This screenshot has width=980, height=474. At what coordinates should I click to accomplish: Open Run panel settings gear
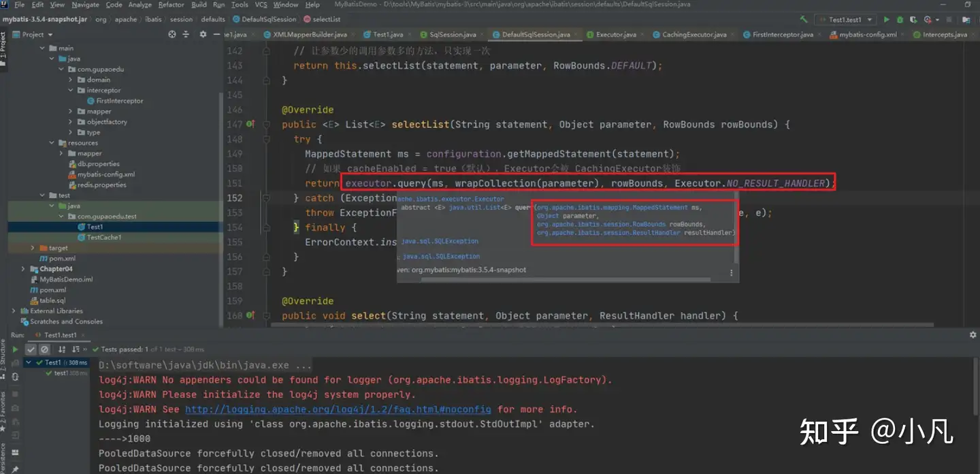click(973, 334)
